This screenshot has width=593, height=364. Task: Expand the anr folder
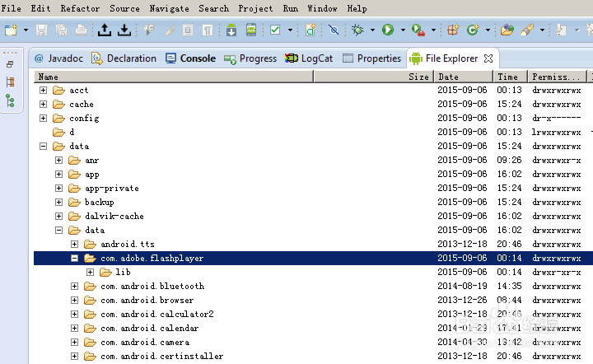(58, 161)
